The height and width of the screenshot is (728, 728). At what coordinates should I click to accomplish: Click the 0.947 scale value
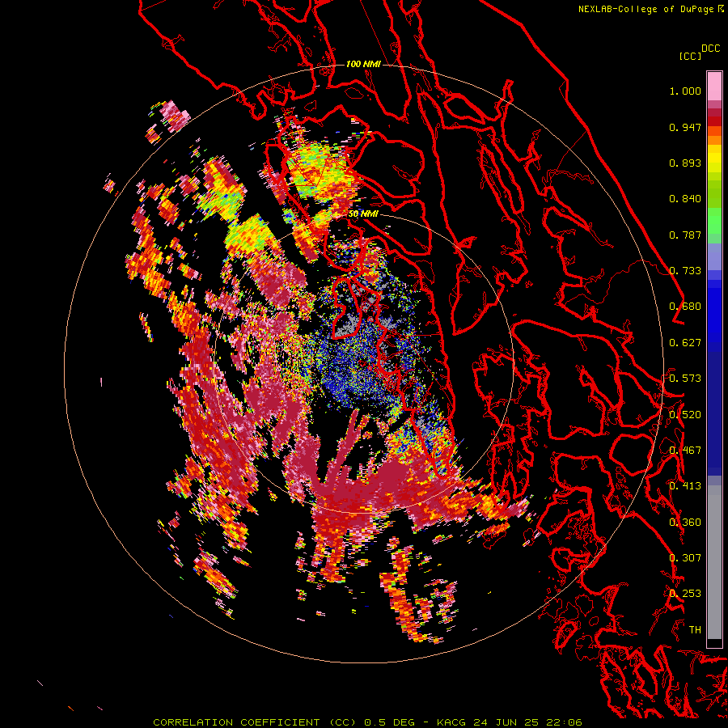685,127
